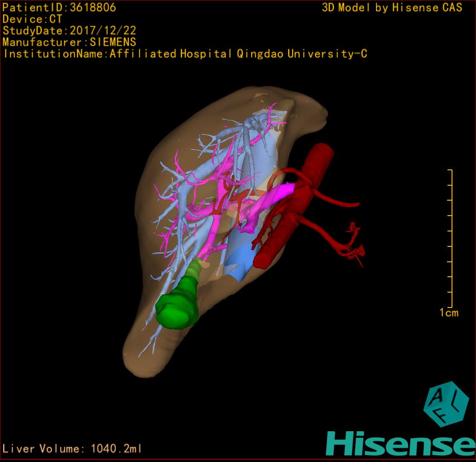This screenshot has width=476, height=462.
Task: Click the dark red aorta vessel
Action: coord(293,207)
